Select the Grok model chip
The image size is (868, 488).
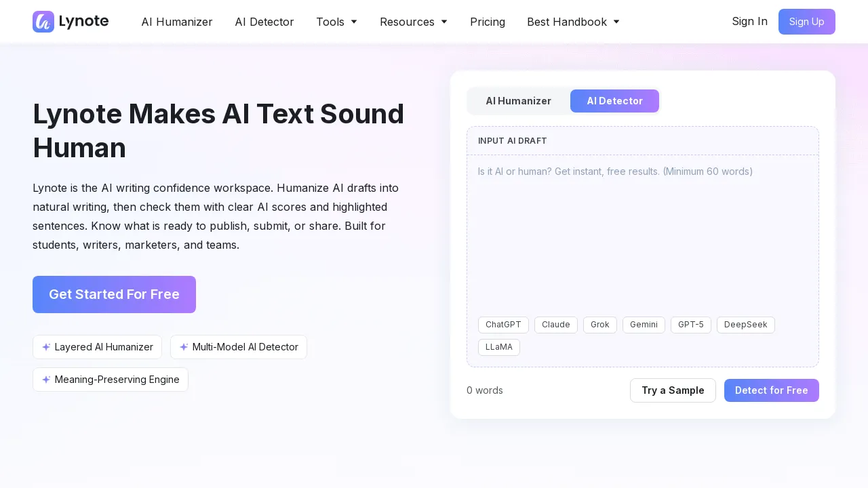point(600,325)
